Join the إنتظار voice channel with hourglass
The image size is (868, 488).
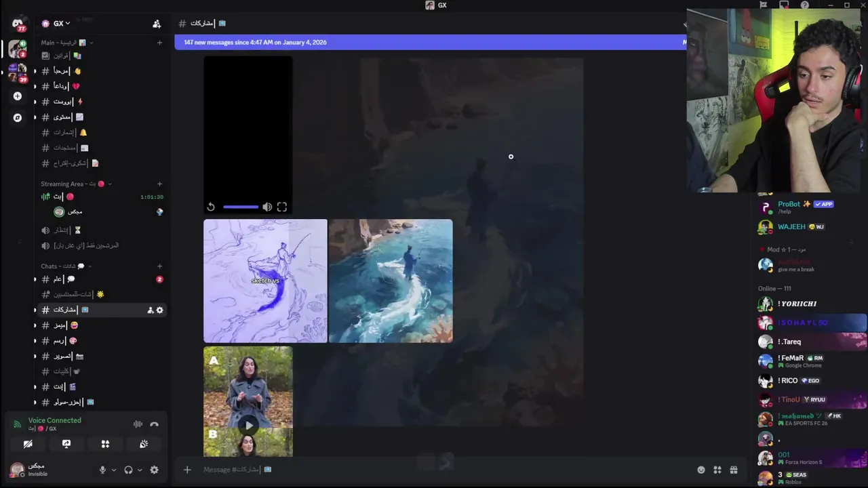click(102, 230)
